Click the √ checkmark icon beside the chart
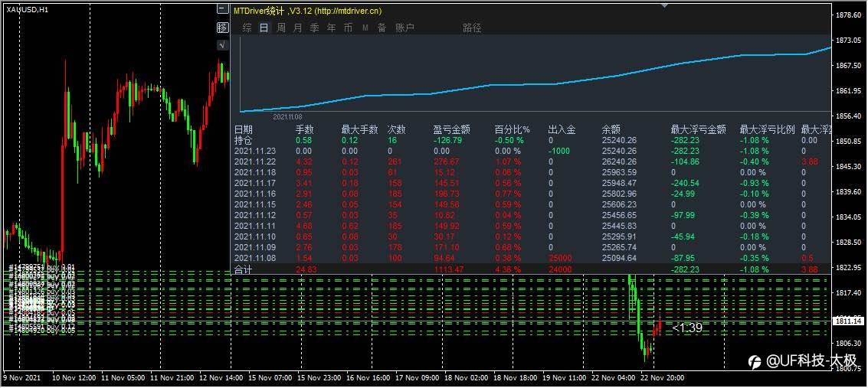Screen dimensions: 868x388 click(223, 45)
